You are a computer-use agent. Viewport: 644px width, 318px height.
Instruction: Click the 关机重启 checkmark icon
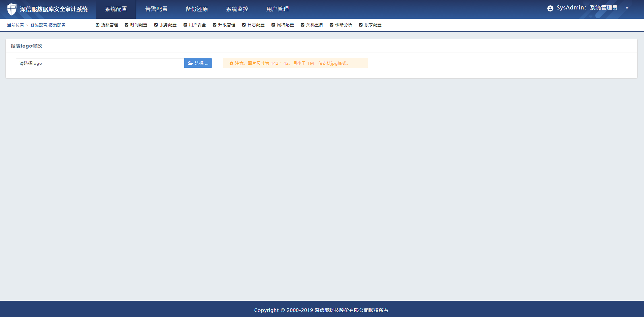click(x=302, y=25)
